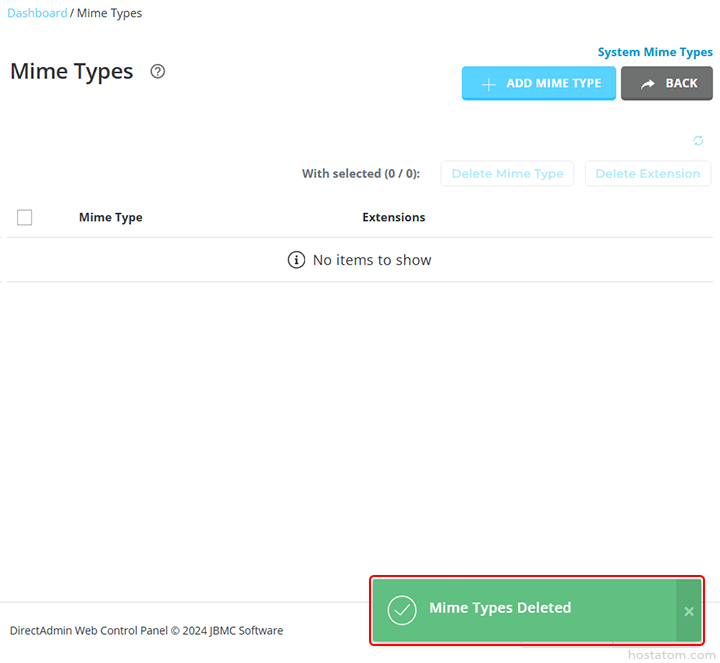The image size is (720, 663).
Task: Click the arrow icon on the Back button
Action: 648,84
